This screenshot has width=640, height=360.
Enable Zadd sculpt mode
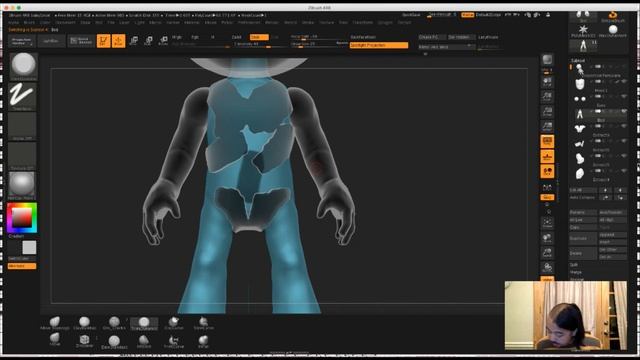tap(236, 37)
